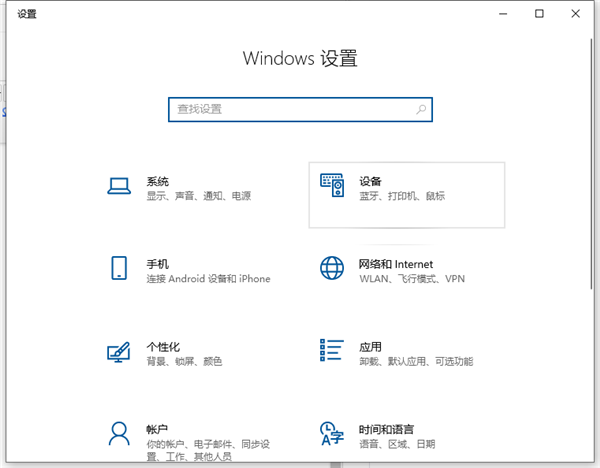Maximize the 设置 window
This screenshot has width=600, height=468.
coord(539,14)
